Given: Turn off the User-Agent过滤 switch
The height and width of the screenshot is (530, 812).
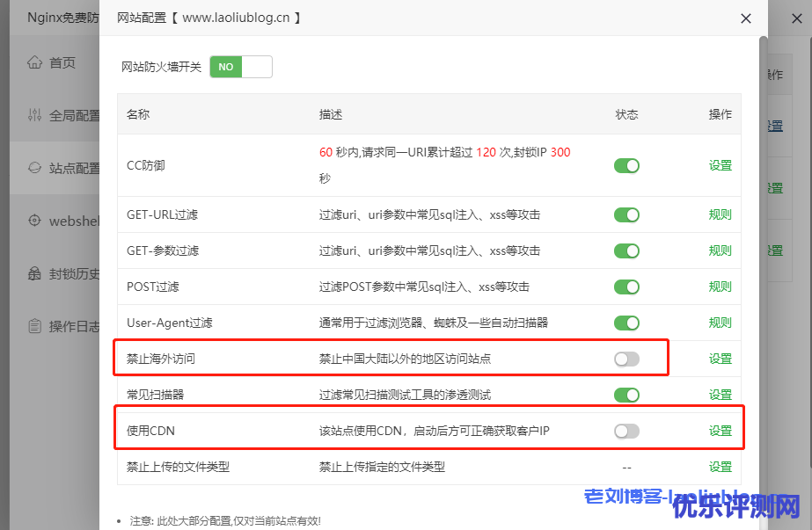Looking at the screenshot, I should [x=626, y=323].
